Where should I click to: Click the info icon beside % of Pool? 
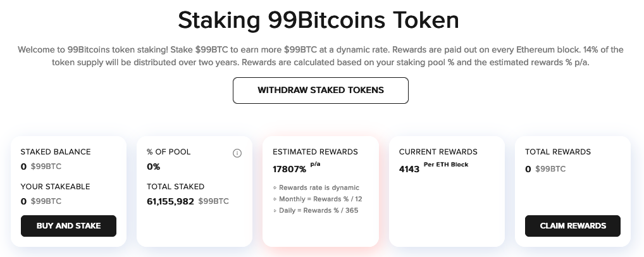237,153
